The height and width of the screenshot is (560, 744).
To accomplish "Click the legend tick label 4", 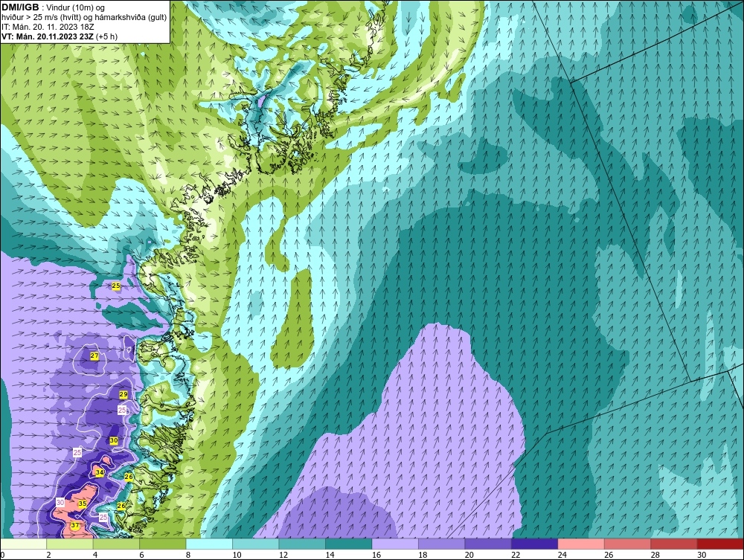I will coord(95,555).
